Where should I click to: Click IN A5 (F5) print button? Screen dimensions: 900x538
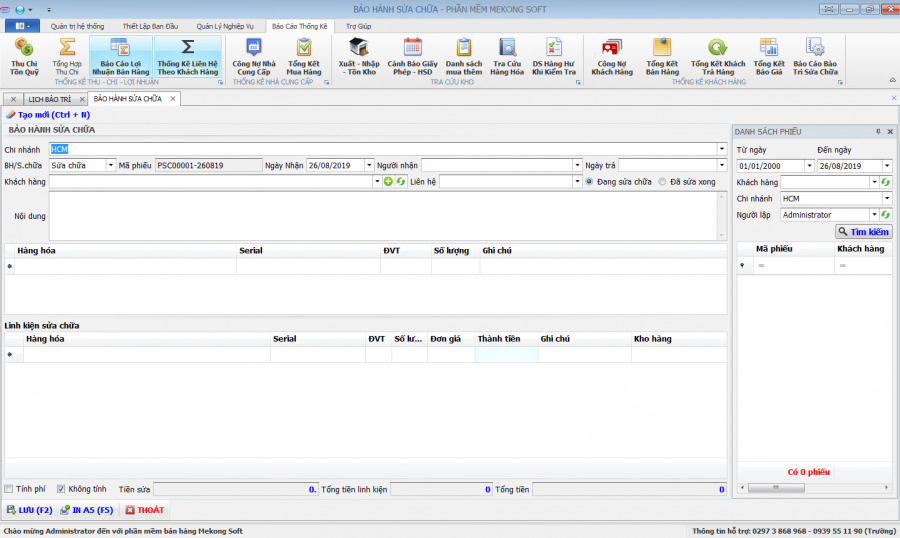(x=87, y=510)
